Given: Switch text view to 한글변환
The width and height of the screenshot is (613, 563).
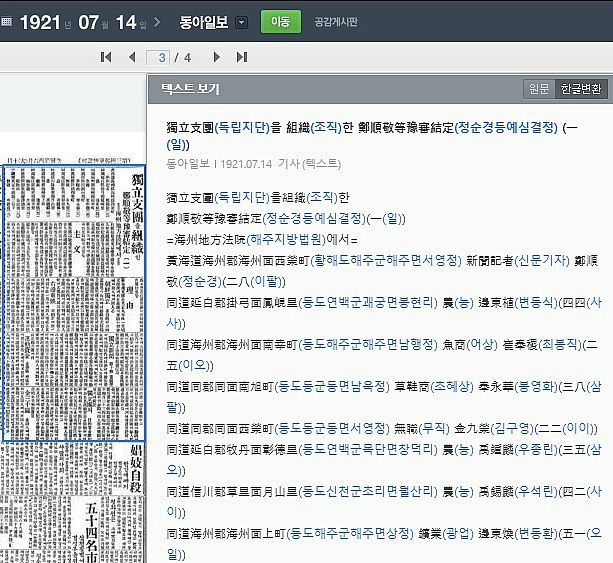Looking at the screenshot, I should pyautogui.click(x=581, y=89).
